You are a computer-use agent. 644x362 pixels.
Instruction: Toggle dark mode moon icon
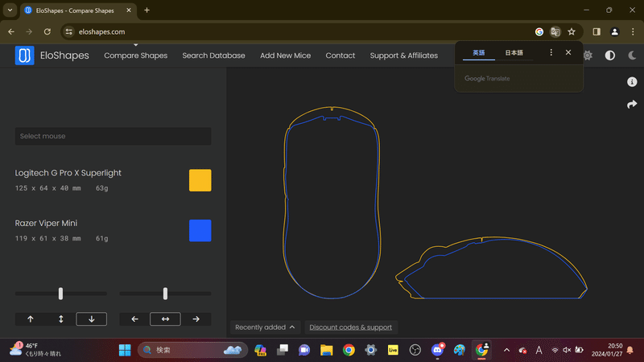(632, 56)
